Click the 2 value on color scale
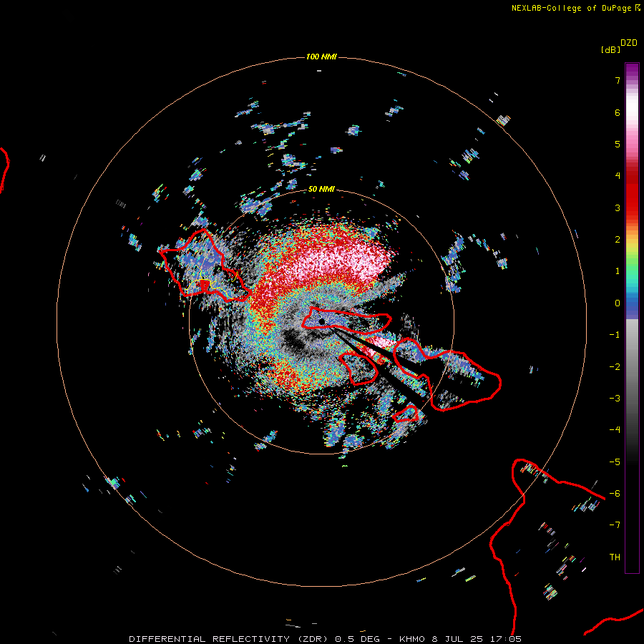This screenshot has height=644, width=644. coord(618,240)
